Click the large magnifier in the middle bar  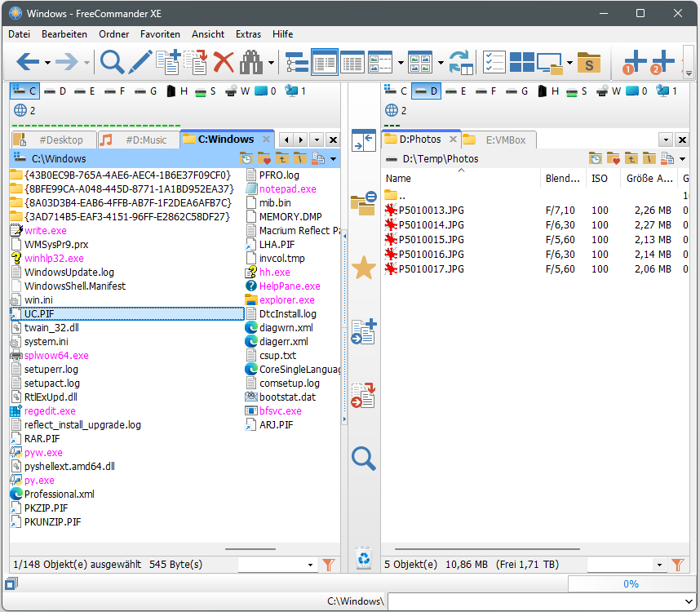[363, 459]
